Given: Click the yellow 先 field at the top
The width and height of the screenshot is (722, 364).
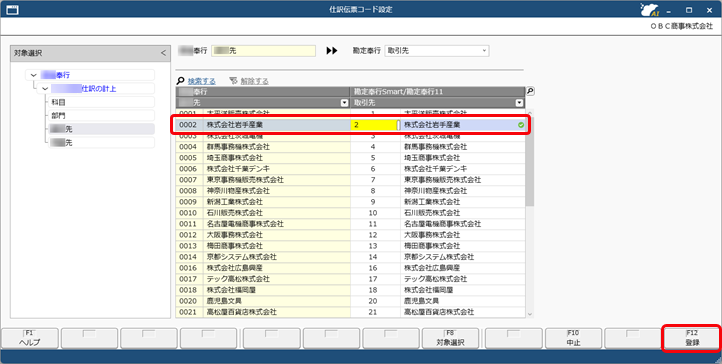Looking at the screenshot, I should (x=263, y=51).
